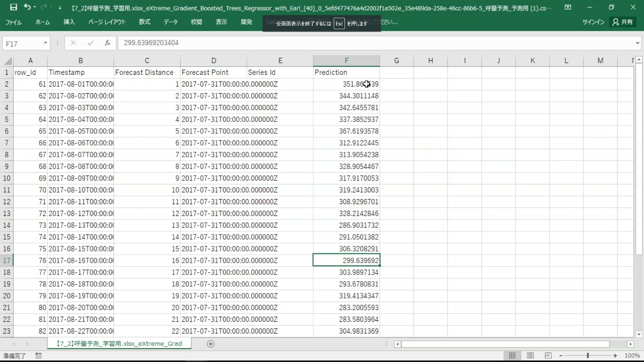Select row 17 header
This screenshot has height=362, width=644.
tap(7, 260)
